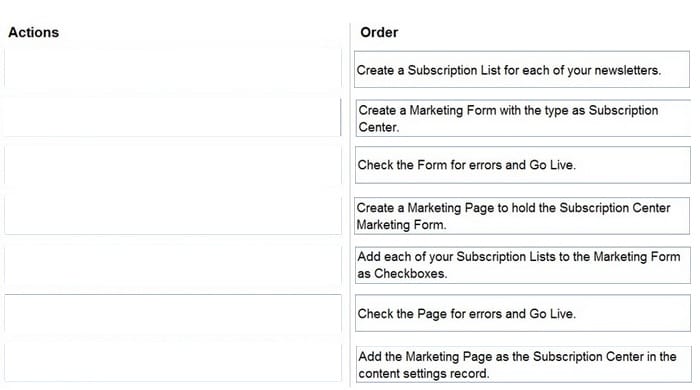The image size is (700, 390).
Task: Select empty Actions slot beside 'Create a Marketing Page'
Action: coord(173,215)
